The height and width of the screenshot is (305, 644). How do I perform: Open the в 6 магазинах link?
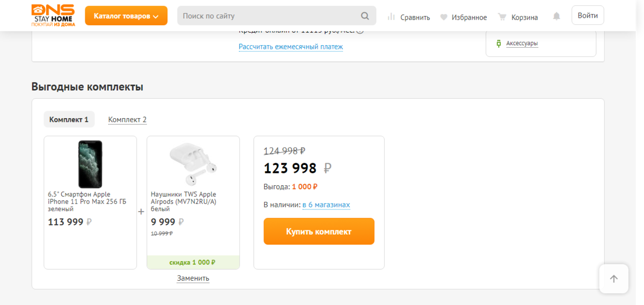pos(326,205)
